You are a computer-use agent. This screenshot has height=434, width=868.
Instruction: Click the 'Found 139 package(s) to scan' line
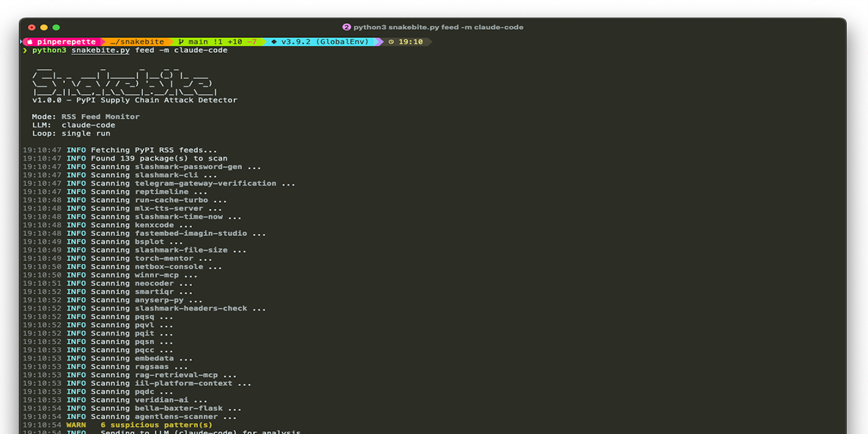tap(125, 158)
